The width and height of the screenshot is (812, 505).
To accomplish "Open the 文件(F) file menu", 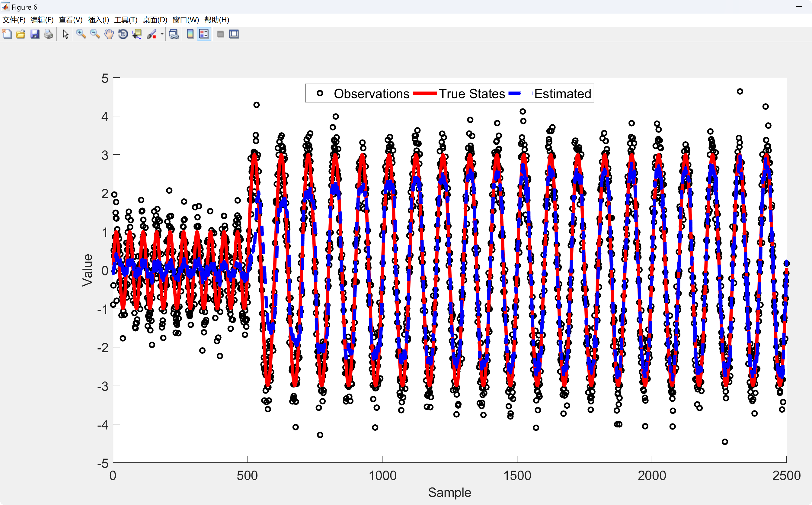I will point(14,20).
